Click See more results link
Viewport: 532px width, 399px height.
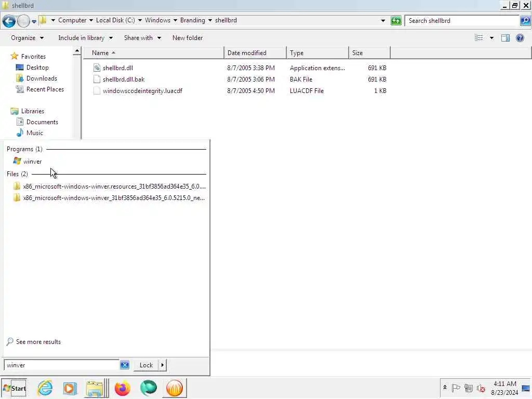point(38,342)
